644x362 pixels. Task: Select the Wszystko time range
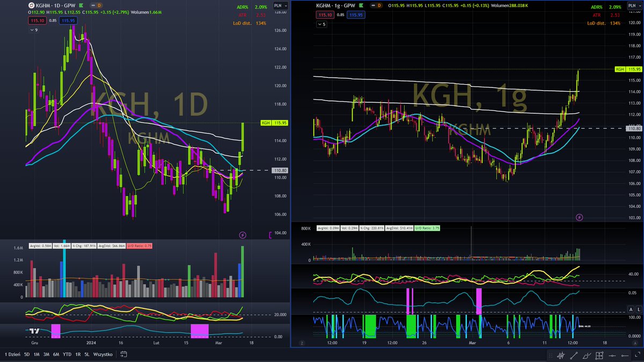[x=103, y=354]
